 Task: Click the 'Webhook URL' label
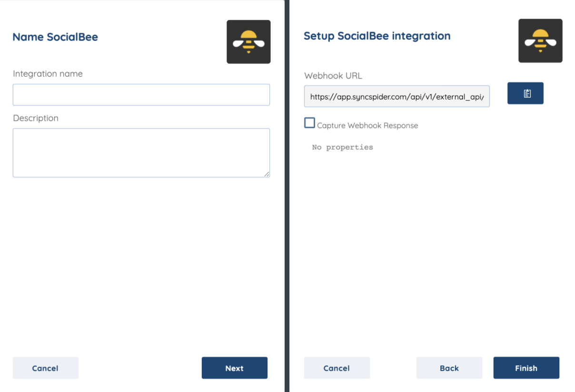tap(333, 76)
